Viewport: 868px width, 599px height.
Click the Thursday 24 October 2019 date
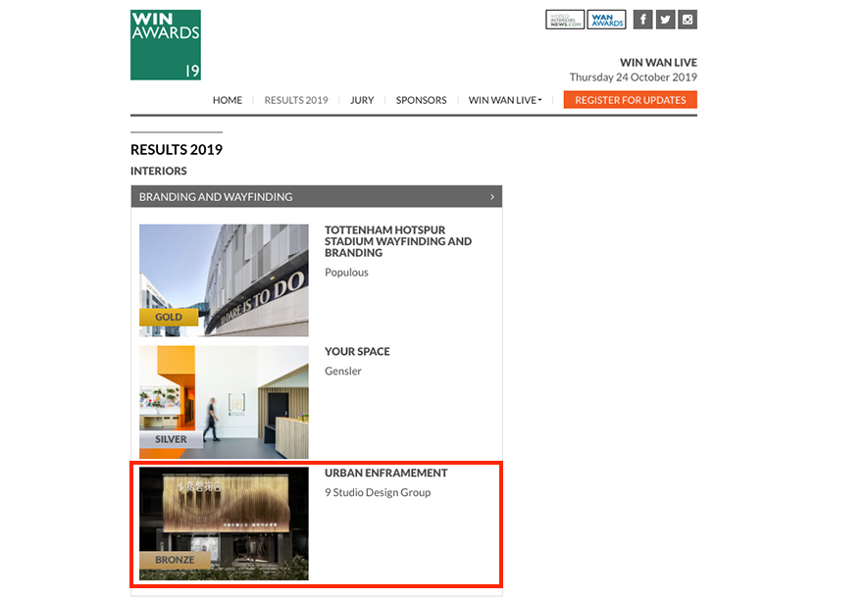634,76
